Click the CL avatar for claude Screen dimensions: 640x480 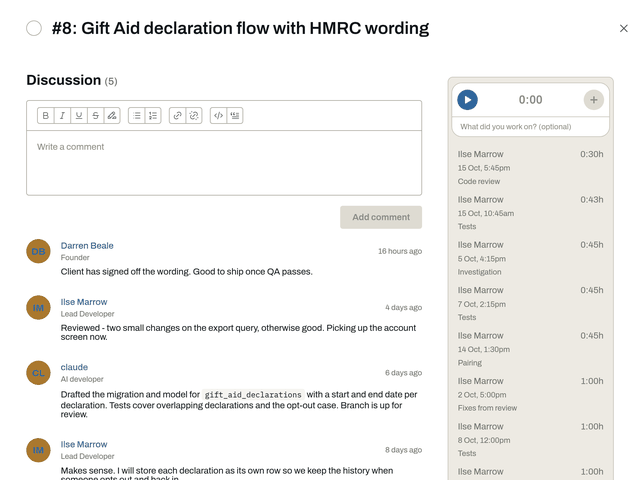pos(38,373)
